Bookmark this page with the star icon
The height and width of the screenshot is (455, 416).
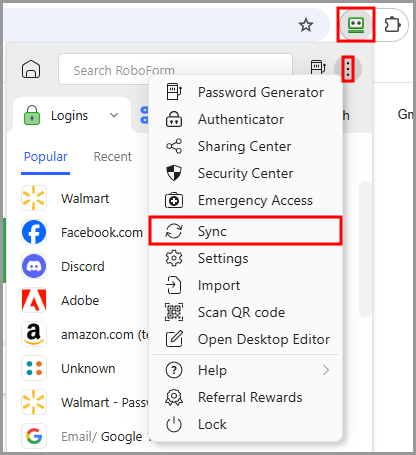point(306,25)
